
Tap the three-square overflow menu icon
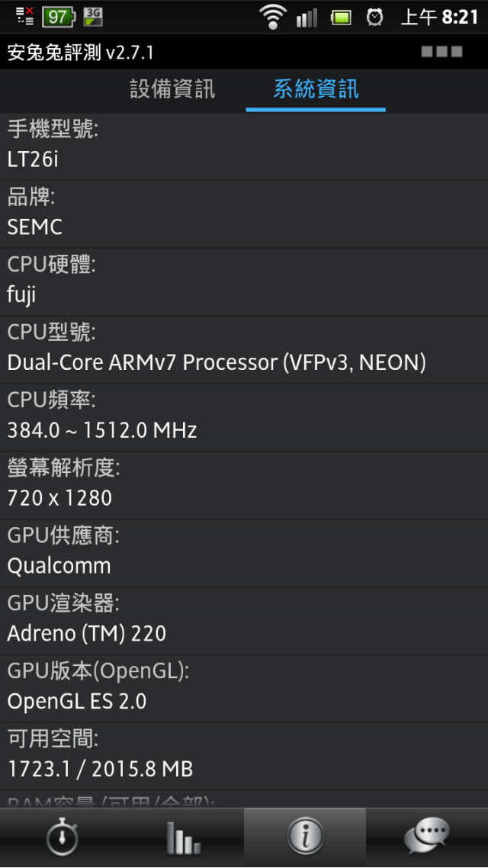pos(441,52)
